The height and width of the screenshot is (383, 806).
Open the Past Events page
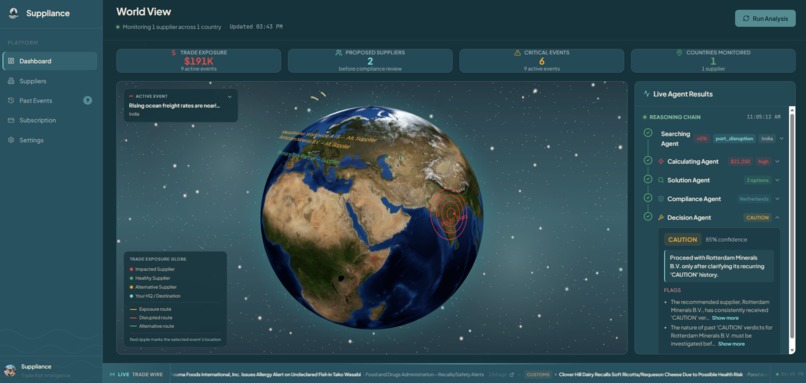coord(50,101)
